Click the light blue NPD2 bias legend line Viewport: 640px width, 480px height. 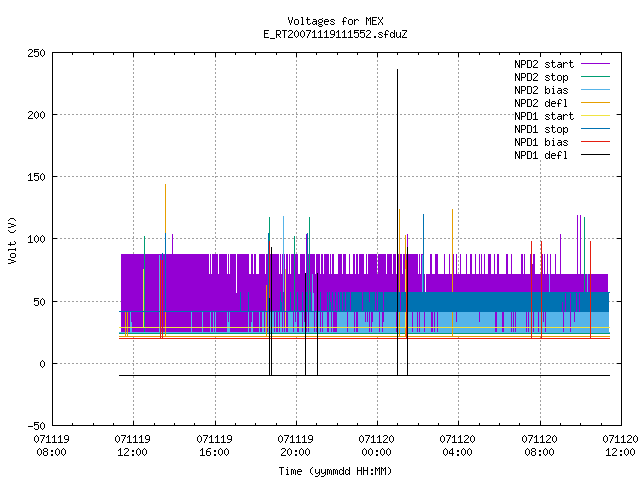[x=595, y=90]
